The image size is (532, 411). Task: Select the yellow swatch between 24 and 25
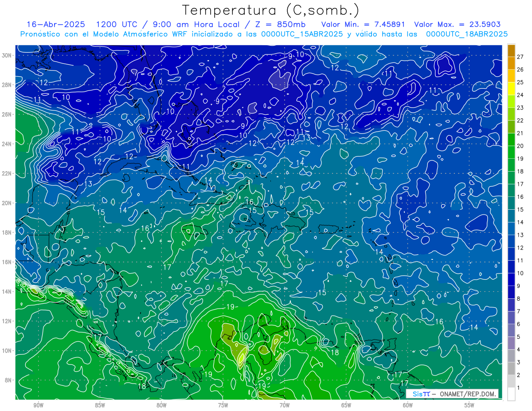pyautogui.click(x=511, y=89)
